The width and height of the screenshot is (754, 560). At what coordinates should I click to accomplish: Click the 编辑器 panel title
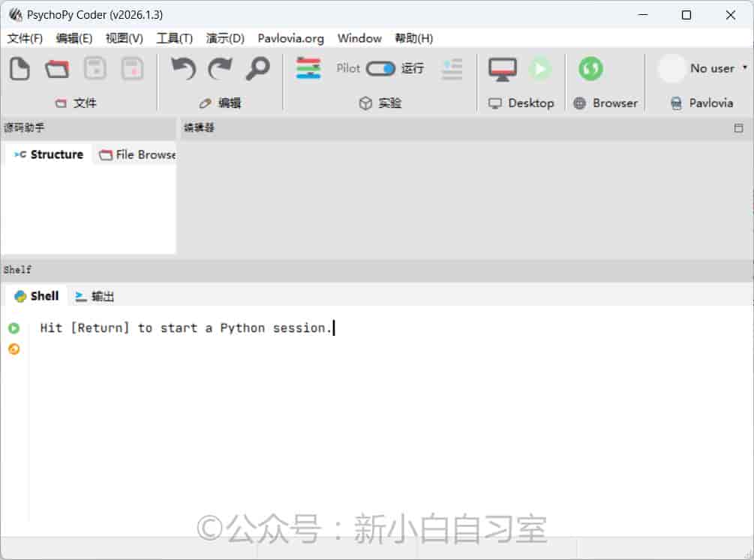point(199,127)
